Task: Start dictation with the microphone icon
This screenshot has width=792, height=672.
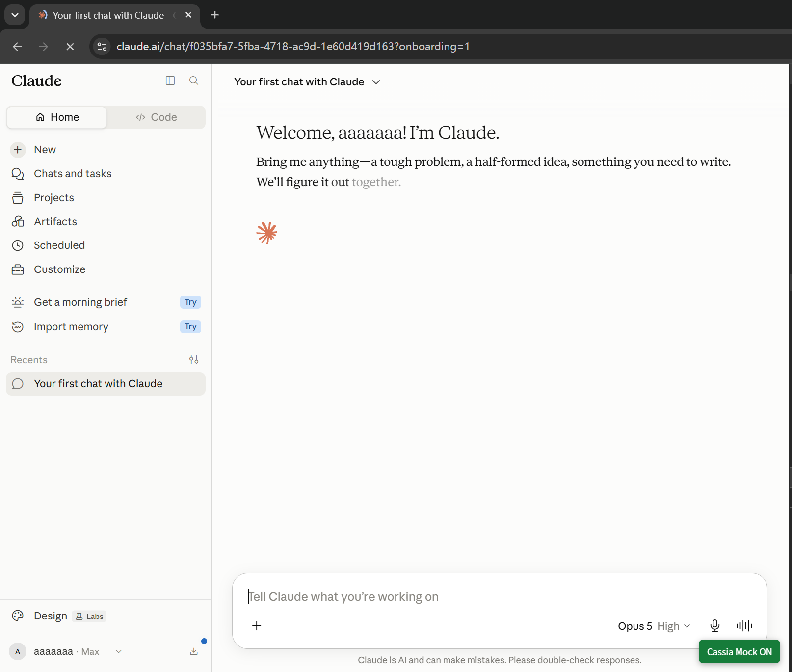Action: coord(715,626)
